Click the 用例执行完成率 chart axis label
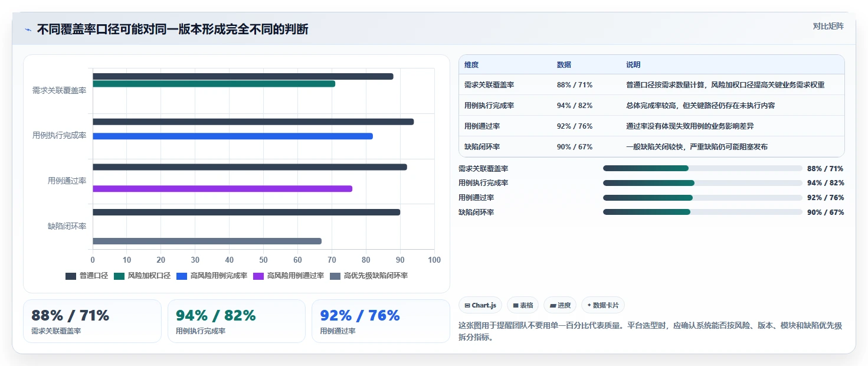868x366 pixels. (59, 136)
